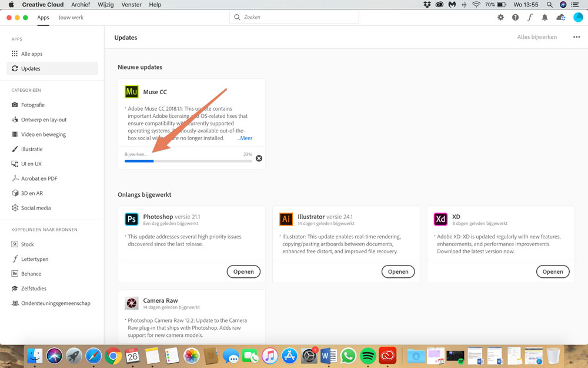Viewport: 588px width, 368px height.
Task: Click the Camera Raw app icon
Action: [132, 303]
